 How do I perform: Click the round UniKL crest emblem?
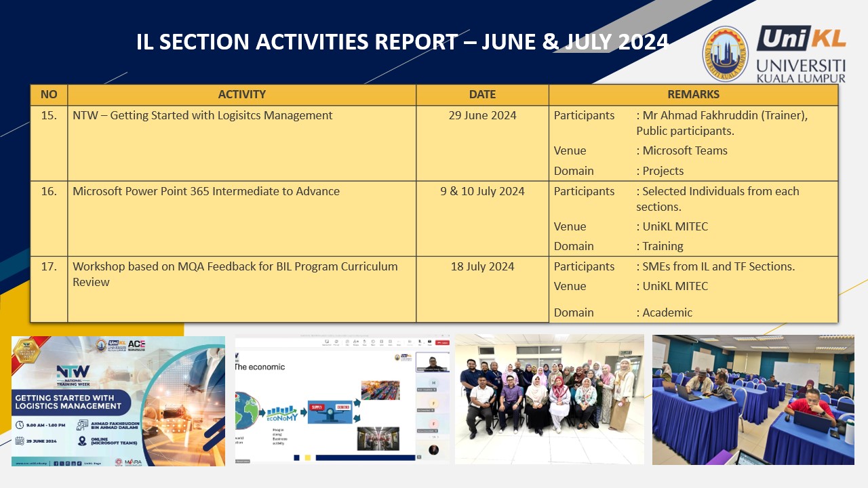click(x=726, y=54)
